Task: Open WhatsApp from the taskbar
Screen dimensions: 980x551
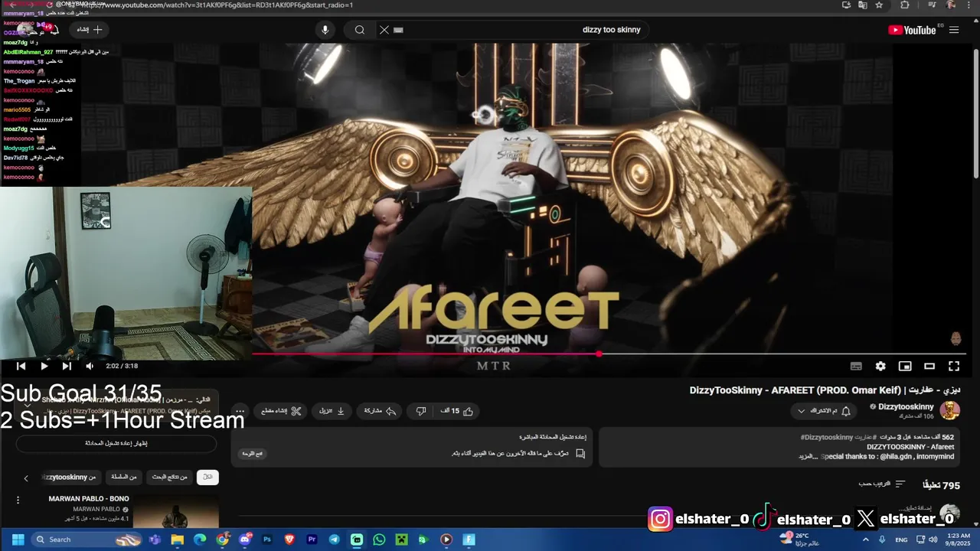Action: coord(379,540)
